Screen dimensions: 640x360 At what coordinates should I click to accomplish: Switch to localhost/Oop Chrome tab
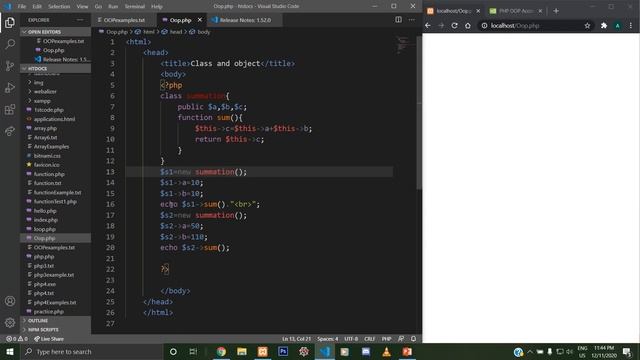(453, 11)
